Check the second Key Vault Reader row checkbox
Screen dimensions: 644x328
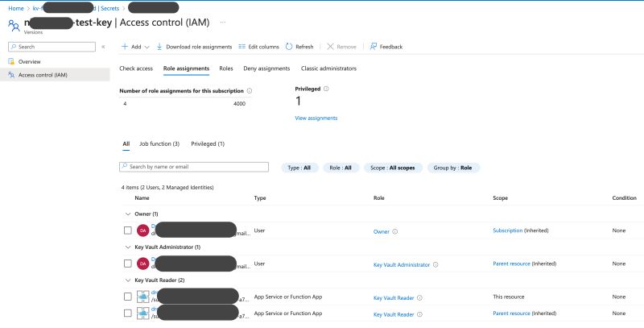coord(128,313)
